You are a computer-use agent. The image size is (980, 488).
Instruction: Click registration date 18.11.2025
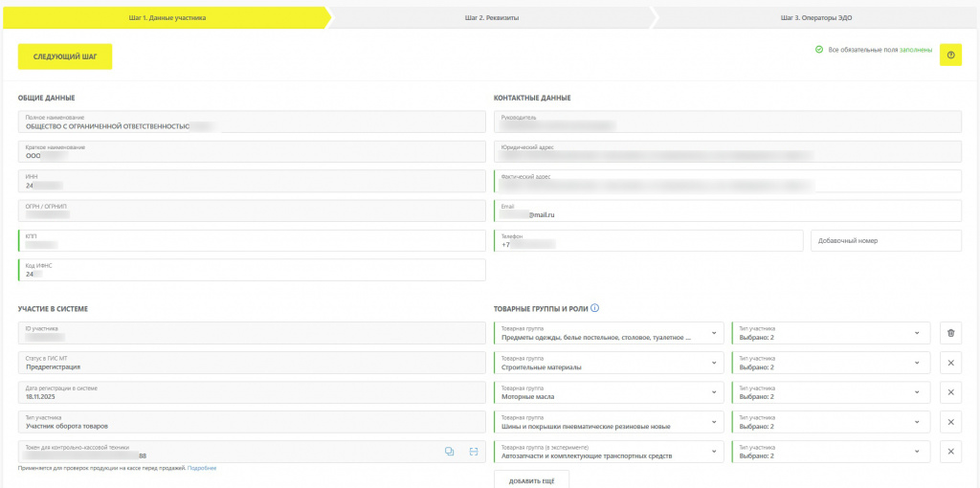point(42,397)
